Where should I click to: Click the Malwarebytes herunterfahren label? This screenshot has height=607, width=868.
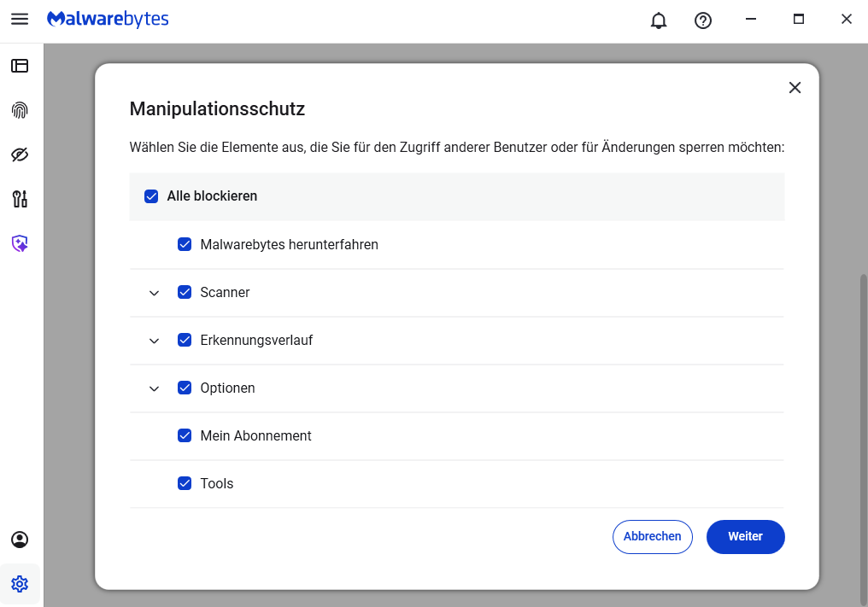click(x=289, y=244)
